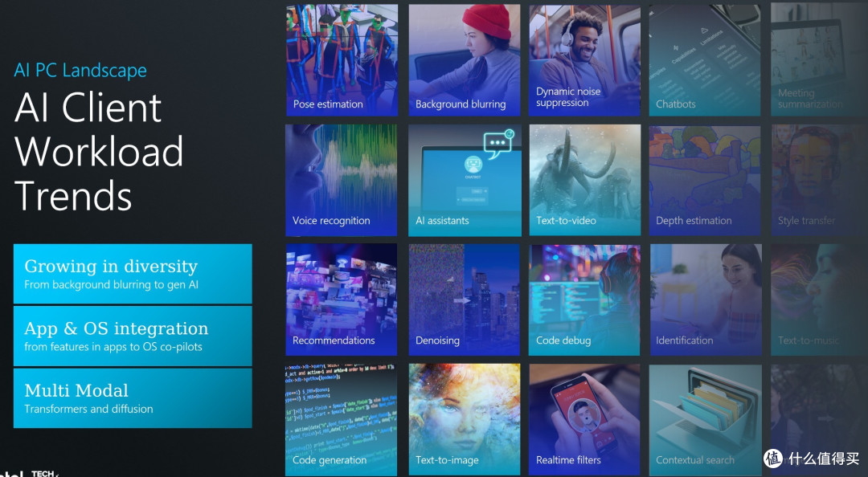Click the Multi Modal box
This screenshot has height=477, width=868.
(x=133, y=397)
